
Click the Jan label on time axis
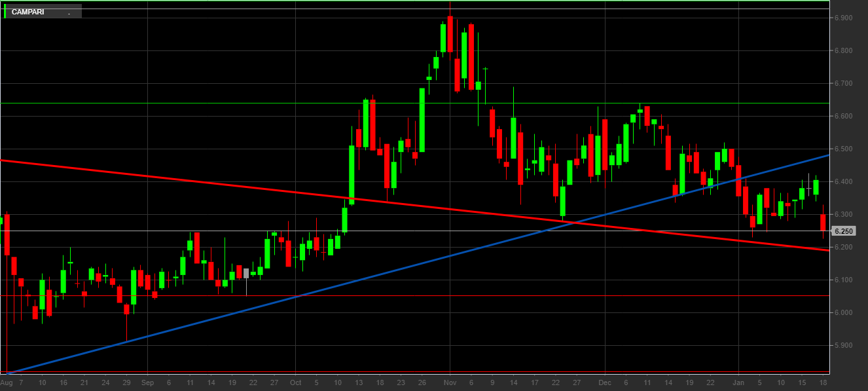click(x=738, y=382)
